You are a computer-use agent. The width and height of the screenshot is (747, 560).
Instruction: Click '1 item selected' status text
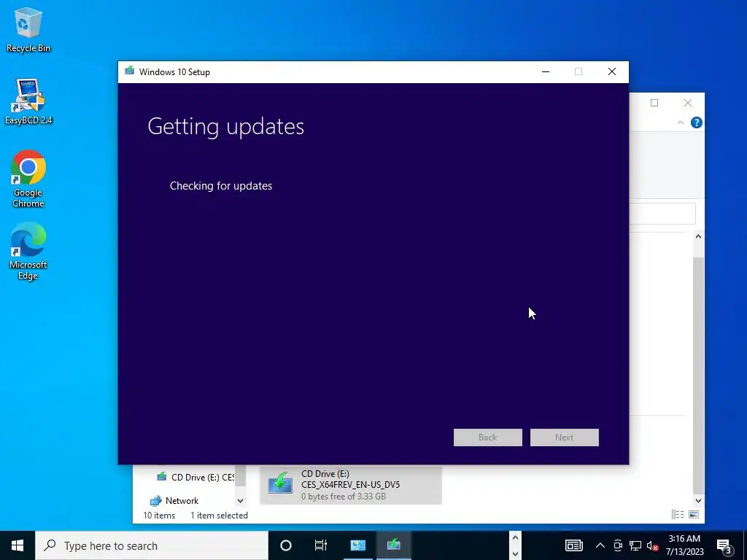(x=219, y=516)
